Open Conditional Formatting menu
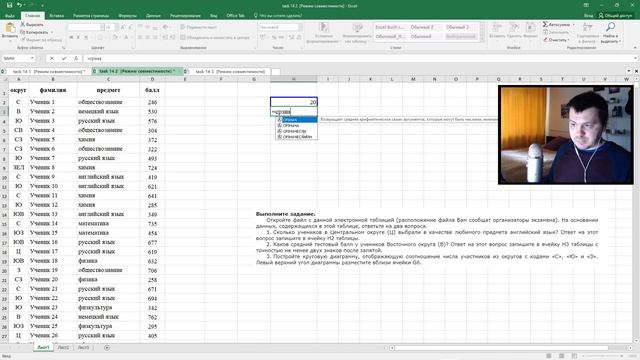This screenshot has width=640, height=360. [324, 33]
